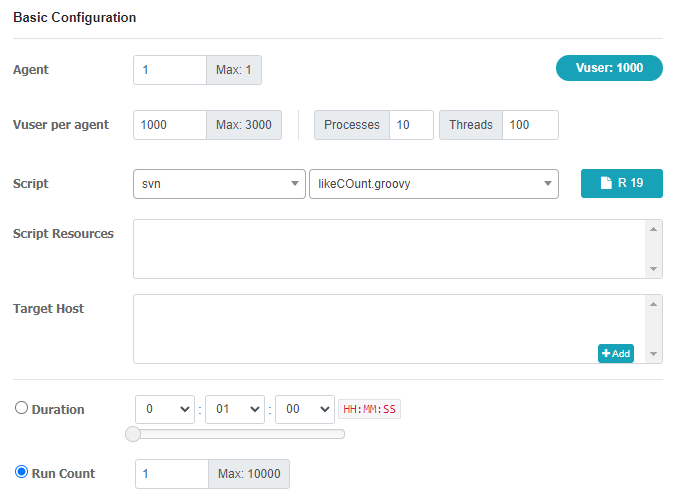Open the likeCOunt.groovy script dropdown
678x492 pixels.
coord(434,184)
